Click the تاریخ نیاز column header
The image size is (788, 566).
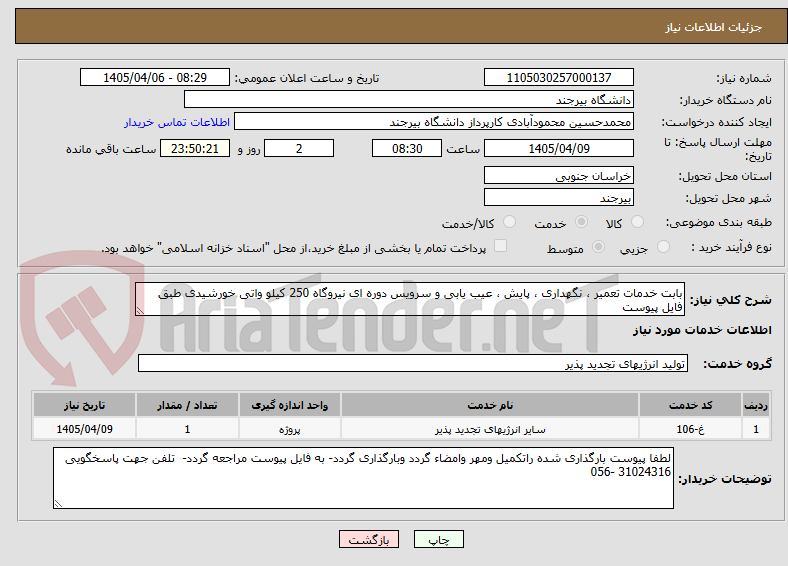(x=84, y=405)
